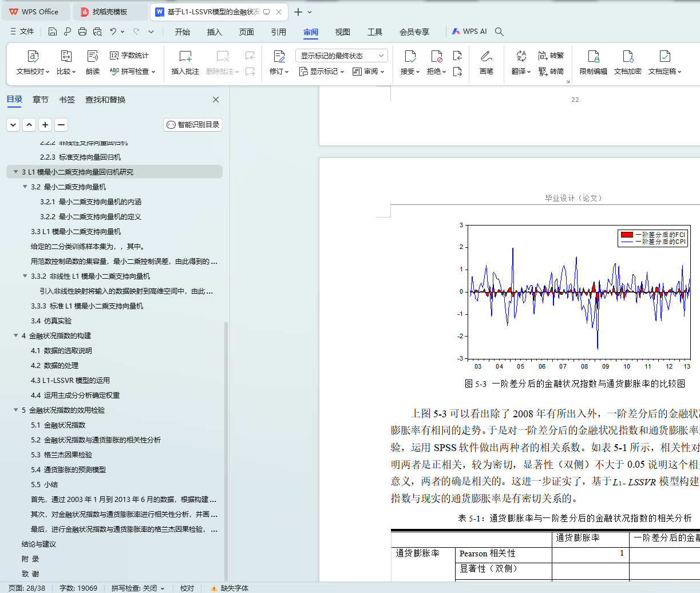
Task: Click the 拒绝 reject change icon
Action: pos(436,56)
